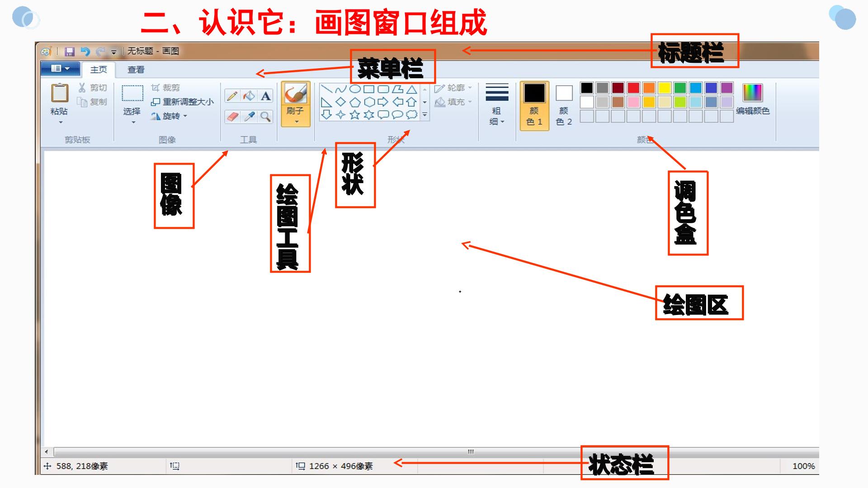Choose the Oval shape

click(x=355, y=89)
